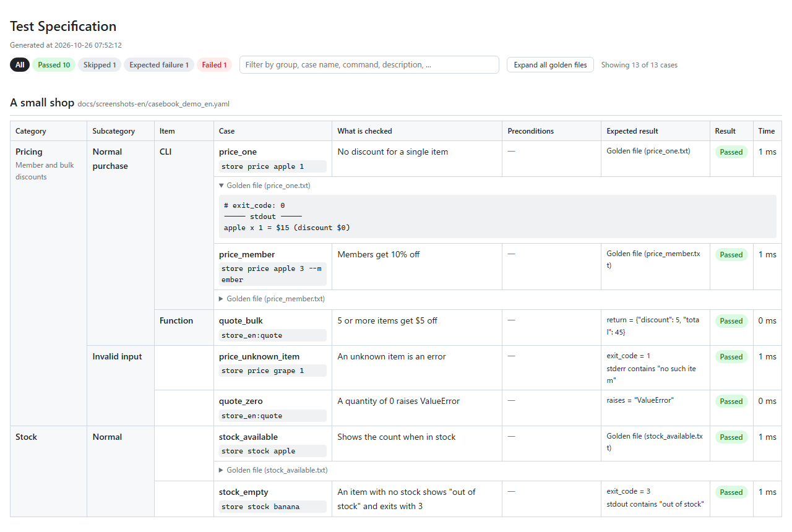Expand the Golden file (stock_available.txt) section
The height and width of the screenshot is (532, 792).
click(x=273, y=470)
